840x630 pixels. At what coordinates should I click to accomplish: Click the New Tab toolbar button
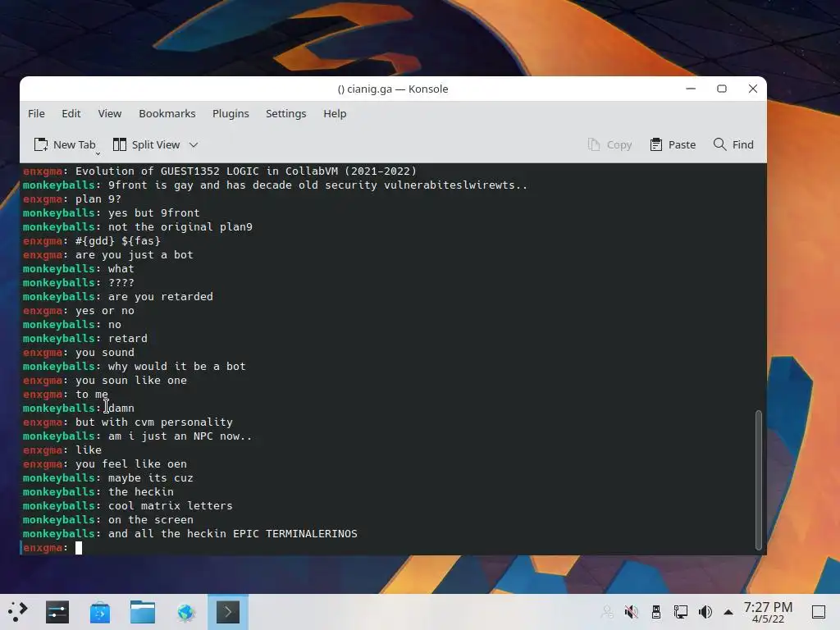tap(64, 144)
